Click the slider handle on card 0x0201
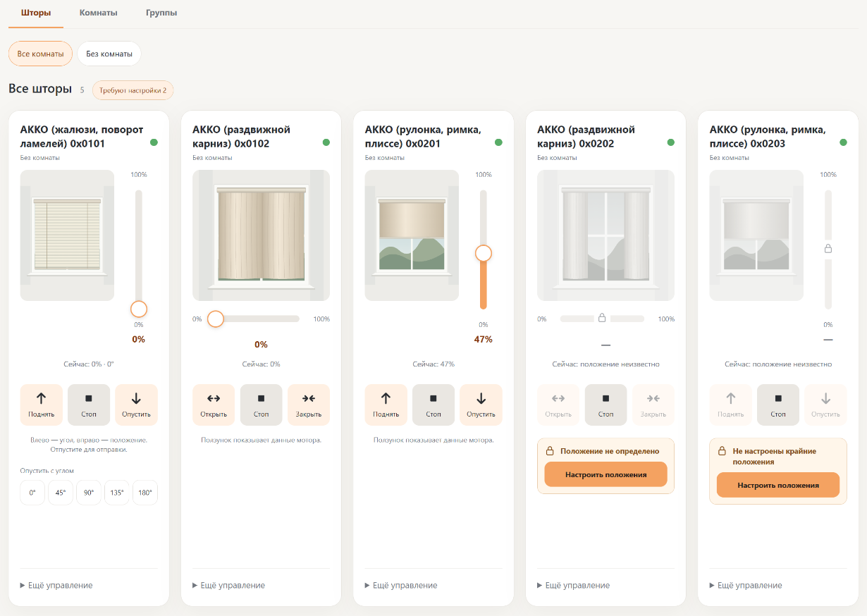 point(484,253)
